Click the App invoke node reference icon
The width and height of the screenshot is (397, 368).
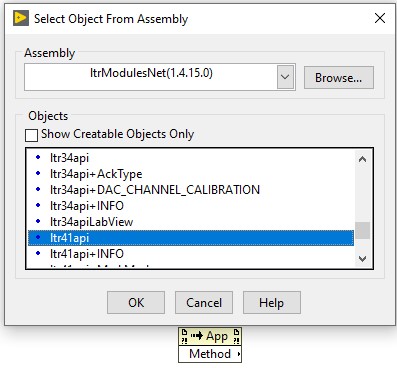pyautogui.click(x=197, y=336)
